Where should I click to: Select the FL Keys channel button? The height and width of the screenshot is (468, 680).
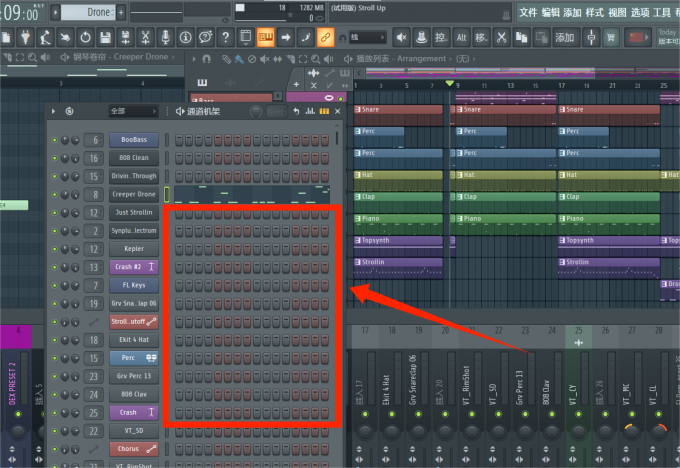pyautogui.click(x=133, y=285)
